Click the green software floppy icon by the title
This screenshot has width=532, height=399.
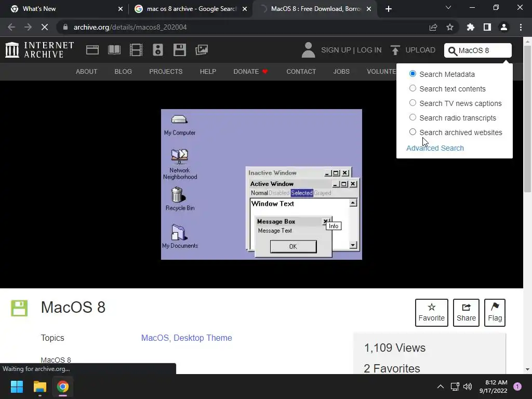pyautogui.click(x=19, y=308)
